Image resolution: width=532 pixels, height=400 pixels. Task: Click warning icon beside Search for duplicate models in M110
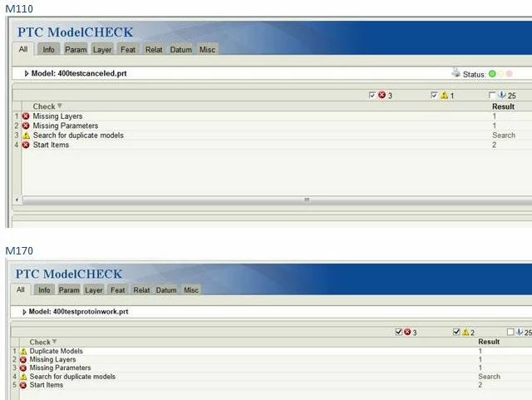(x=26, y=136)
